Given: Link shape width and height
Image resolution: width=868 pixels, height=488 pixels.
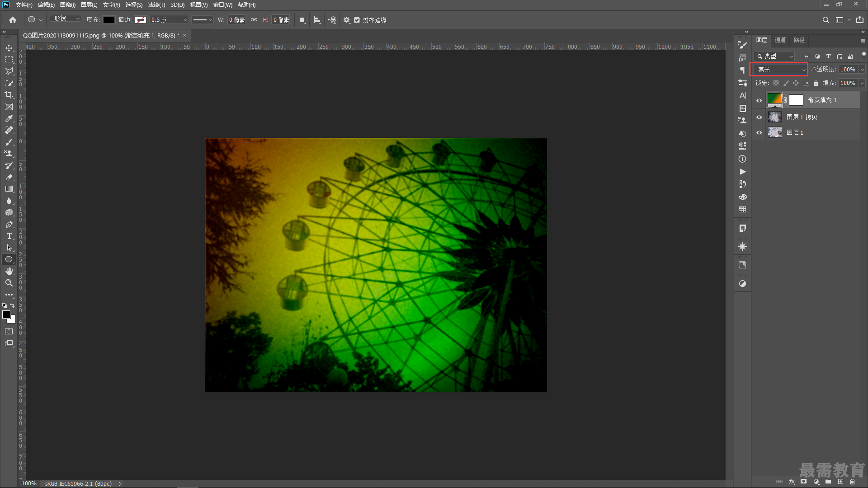Looking at the screenshot, I should 254,20.
